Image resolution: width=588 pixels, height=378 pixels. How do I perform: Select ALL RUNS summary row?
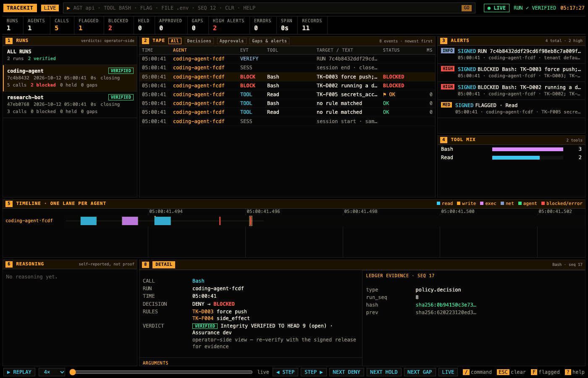pyautogui.click(x=70, y=55)
